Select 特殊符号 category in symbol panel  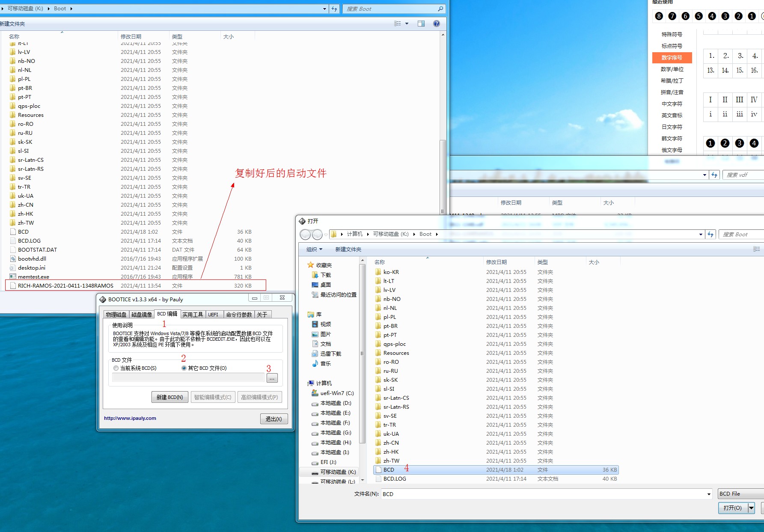click(672, 35)
